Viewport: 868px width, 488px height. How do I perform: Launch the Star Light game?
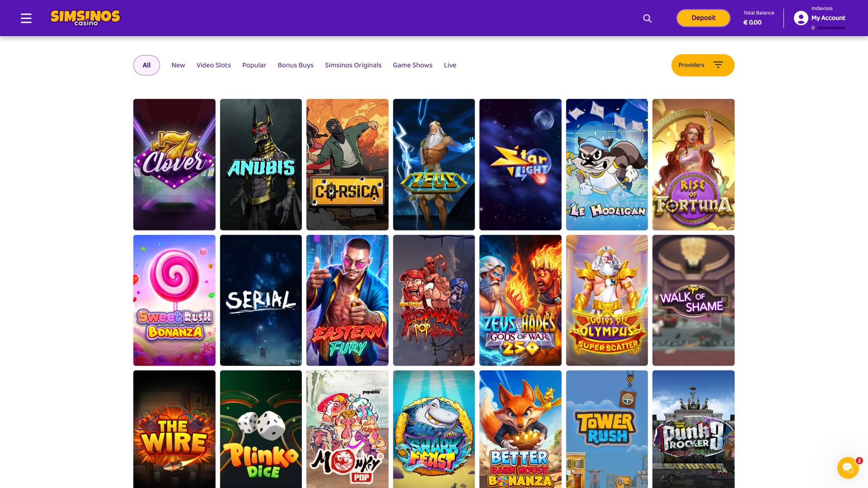pyautogui.click(x=520, y=164)
